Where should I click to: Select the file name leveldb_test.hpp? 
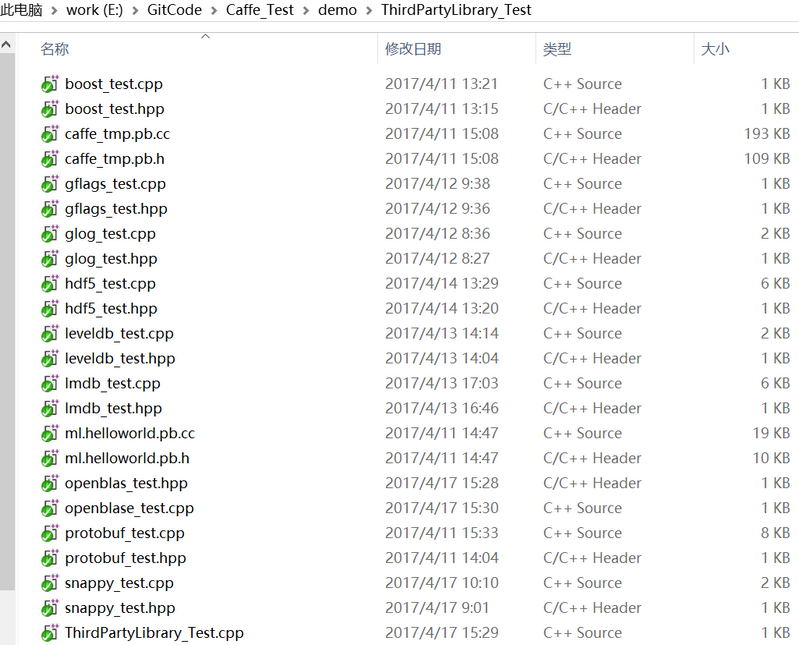tap(120, 359)
